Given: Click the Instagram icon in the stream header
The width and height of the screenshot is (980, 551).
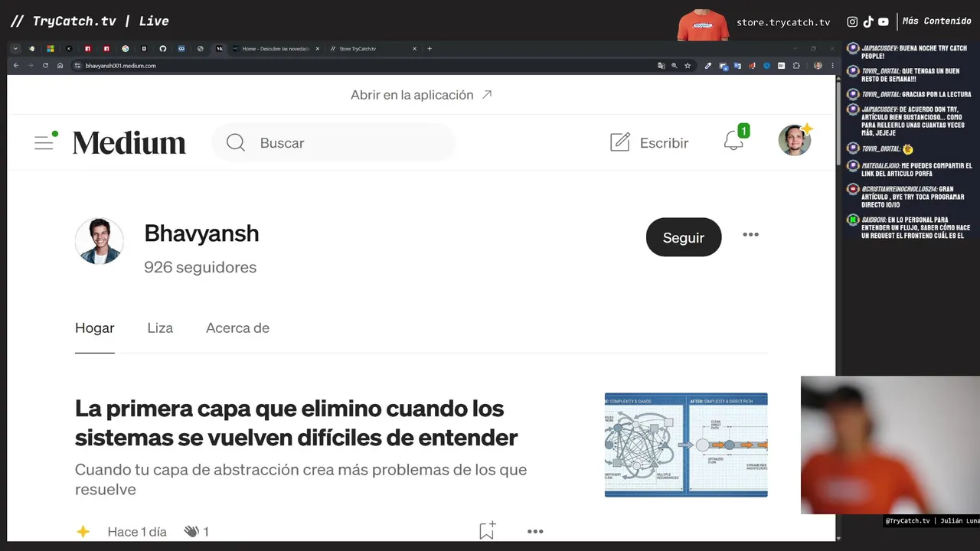Looking at the screenshot, I should pos(852,22).
